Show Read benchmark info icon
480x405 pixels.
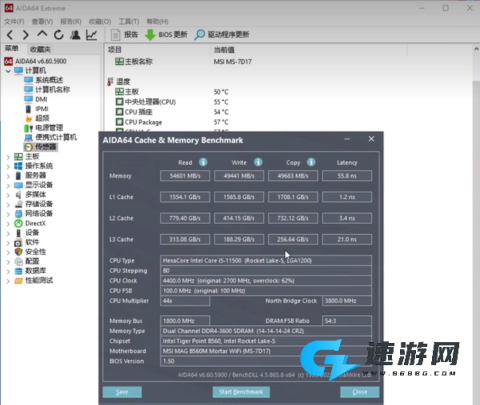203,162
